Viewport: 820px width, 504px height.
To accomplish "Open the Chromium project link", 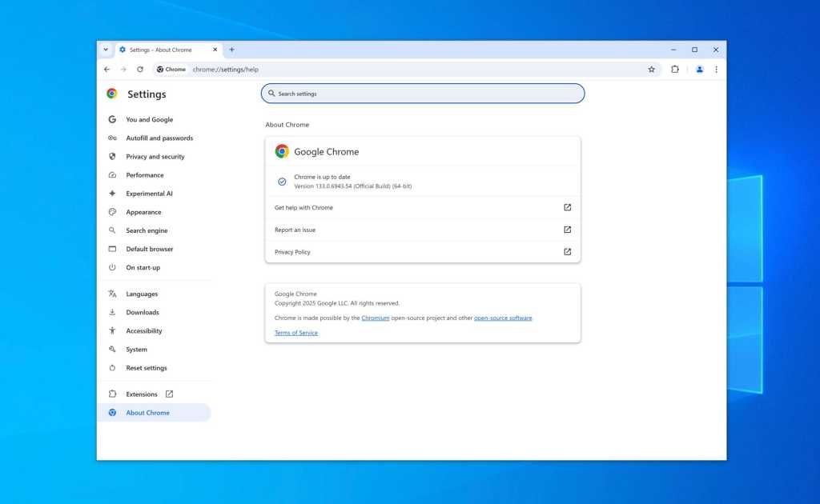I will tap(375, 318).
